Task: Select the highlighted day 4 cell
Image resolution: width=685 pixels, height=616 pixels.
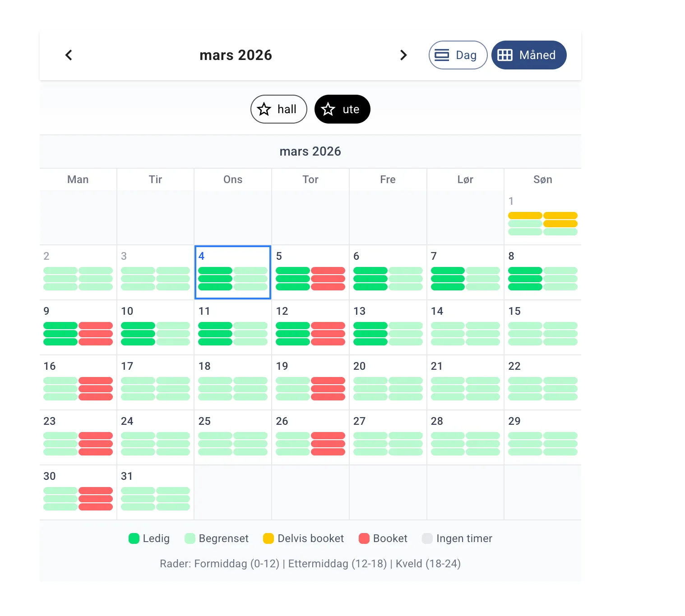Action: pos(232,272)
